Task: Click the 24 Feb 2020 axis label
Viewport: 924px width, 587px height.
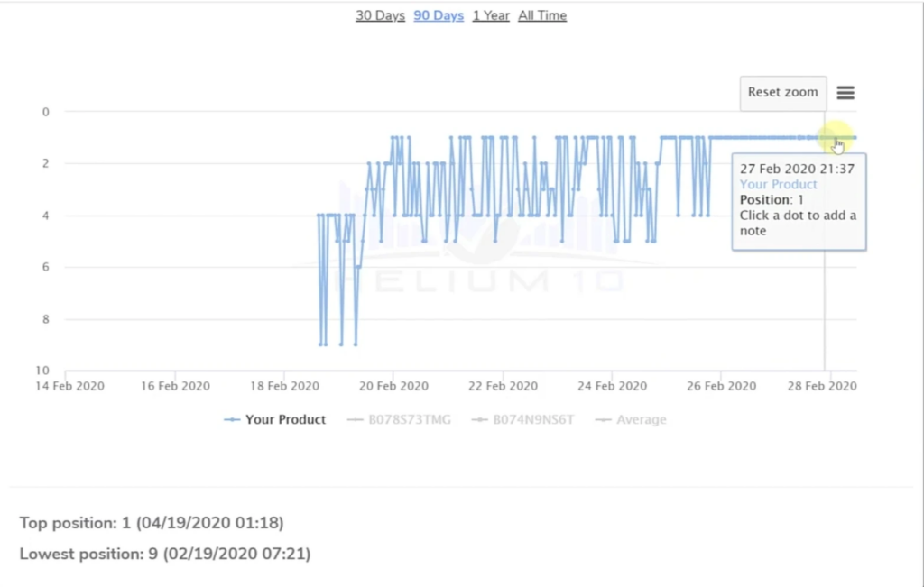Action: pyautogui.click(x=613, y=386)
